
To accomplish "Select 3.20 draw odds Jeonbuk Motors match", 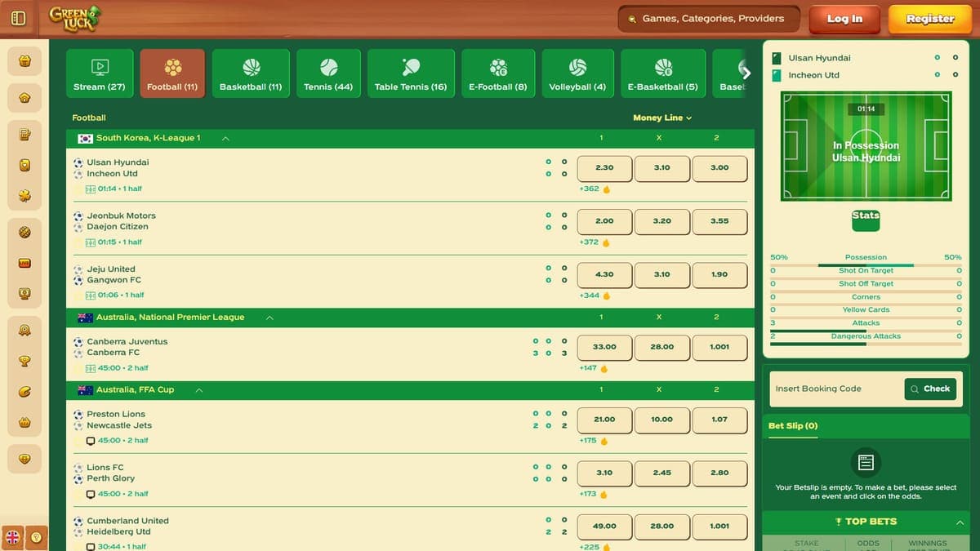I will click(662, 221).
